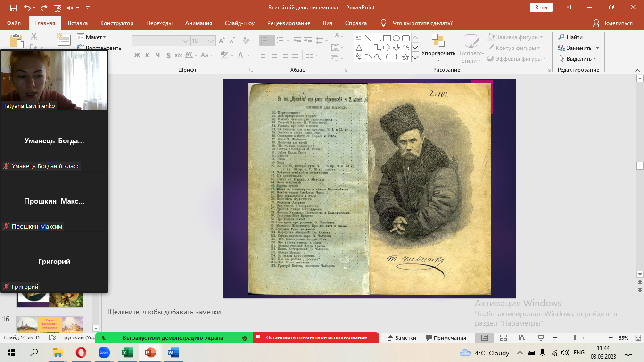Zoom in with the plus button
The height and width of the screenshot is (362, 644).
[x=611, y=338]
